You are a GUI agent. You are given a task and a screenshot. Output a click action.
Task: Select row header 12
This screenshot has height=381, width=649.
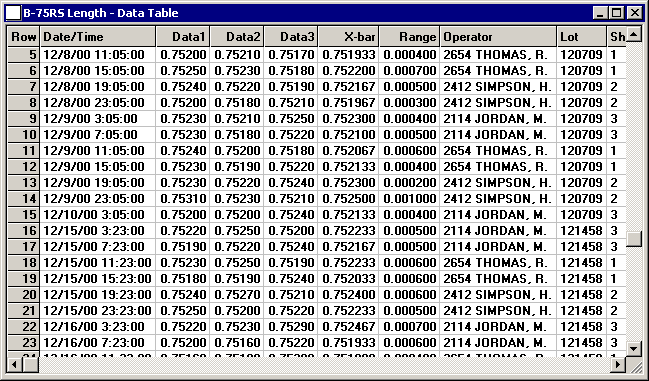[24, 167]
